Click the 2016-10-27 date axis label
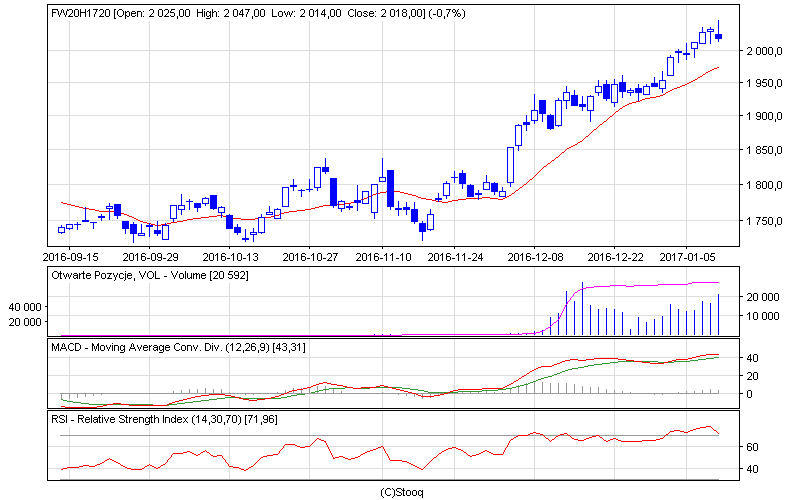Viewport: 800px width, 500px height. (310, 257)
